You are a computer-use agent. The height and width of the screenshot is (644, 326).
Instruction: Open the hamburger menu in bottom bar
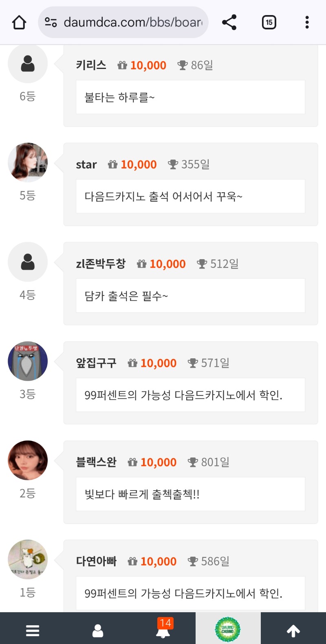coord(33,631)
